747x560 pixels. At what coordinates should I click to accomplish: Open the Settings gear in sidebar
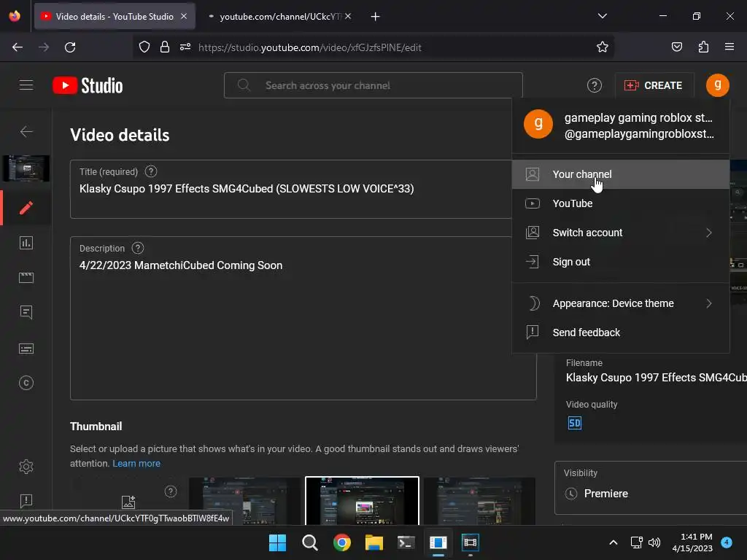tap(26, 467)
